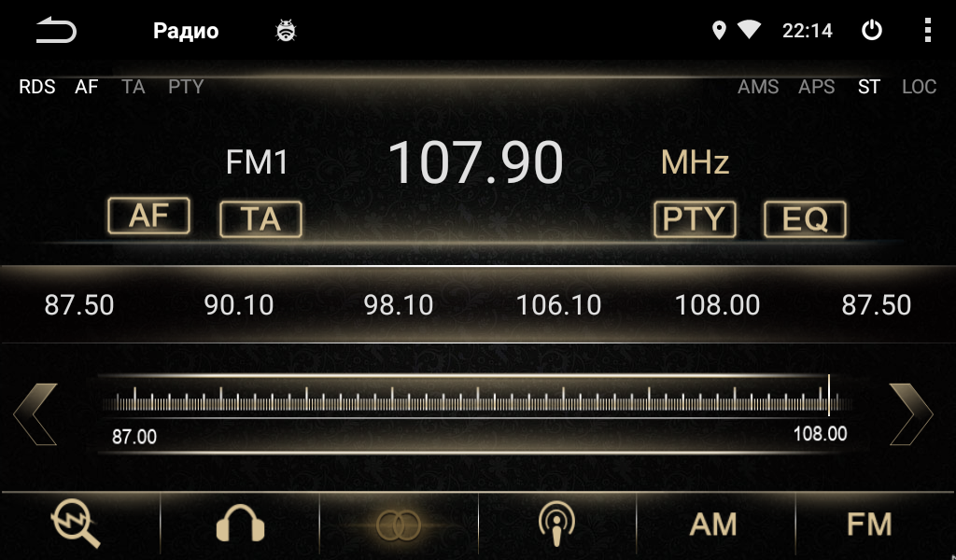
Task: Open the three-dot overflow menu
Action: tap(927, 31)
